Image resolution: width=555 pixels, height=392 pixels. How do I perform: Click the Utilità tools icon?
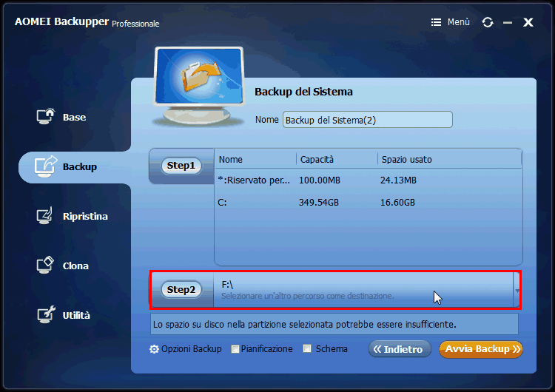coord(46,314)
